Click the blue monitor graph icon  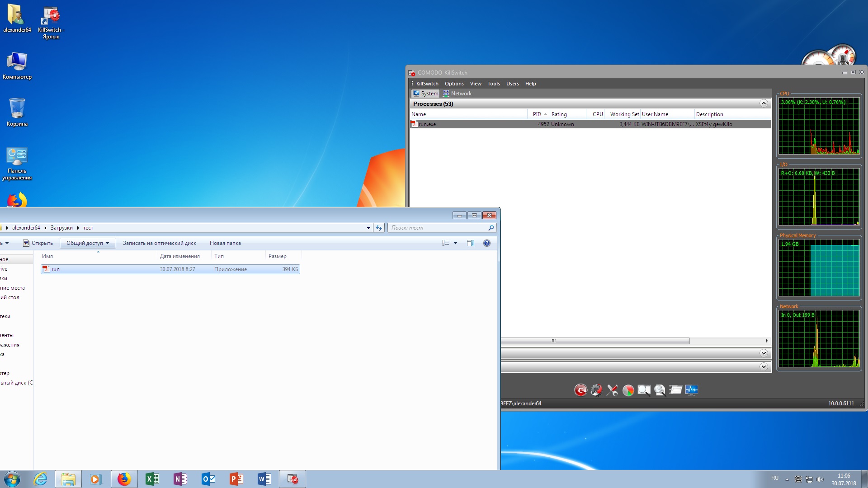pos(691,390)
